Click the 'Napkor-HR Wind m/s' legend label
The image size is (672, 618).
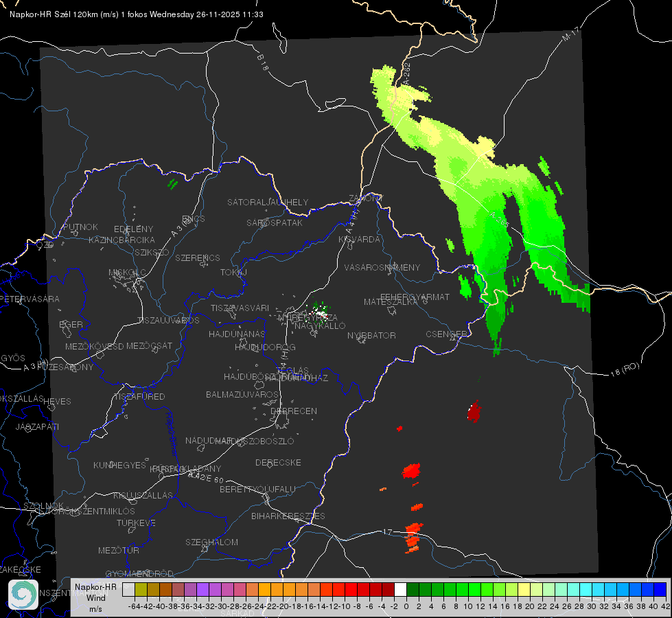(95, 597)
